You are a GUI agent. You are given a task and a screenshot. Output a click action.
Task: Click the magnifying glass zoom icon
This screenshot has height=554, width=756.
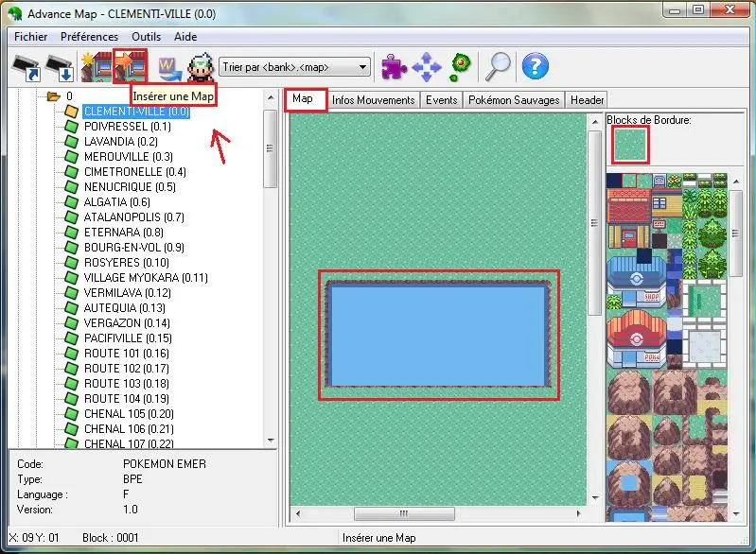coord(498,66)
